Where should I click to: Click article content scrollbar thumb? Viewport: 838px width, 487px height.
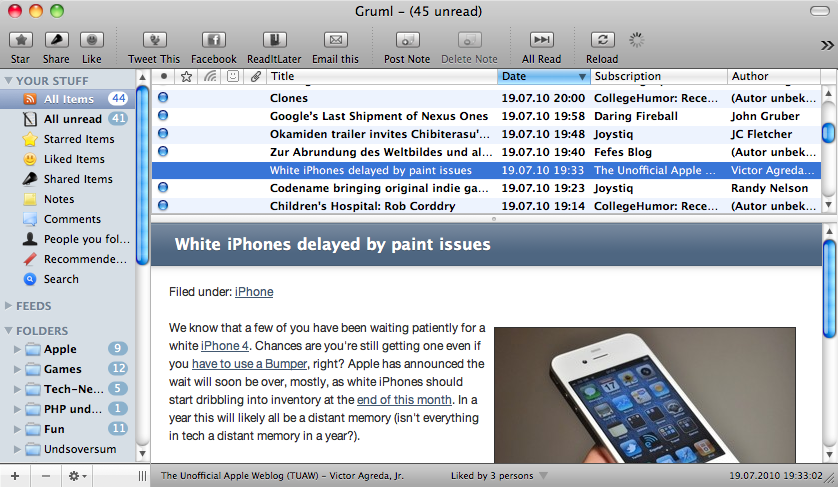tap(829, 289)
